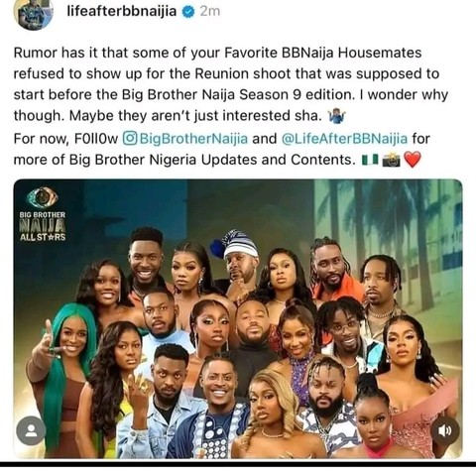Open the BigBrotherNaijia Instagram link

pos(193,139)
